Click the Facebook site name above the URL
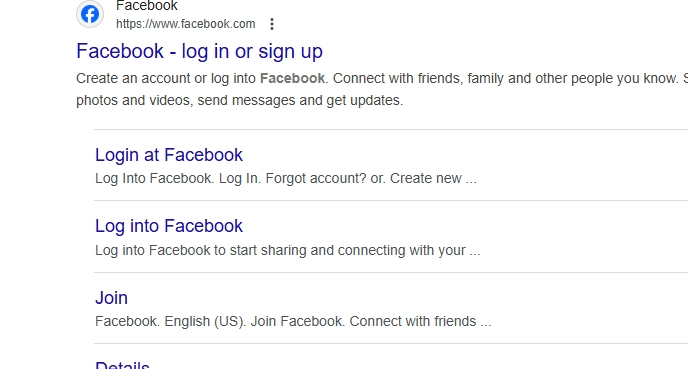 pyautogui.click(x=147, y=6)
